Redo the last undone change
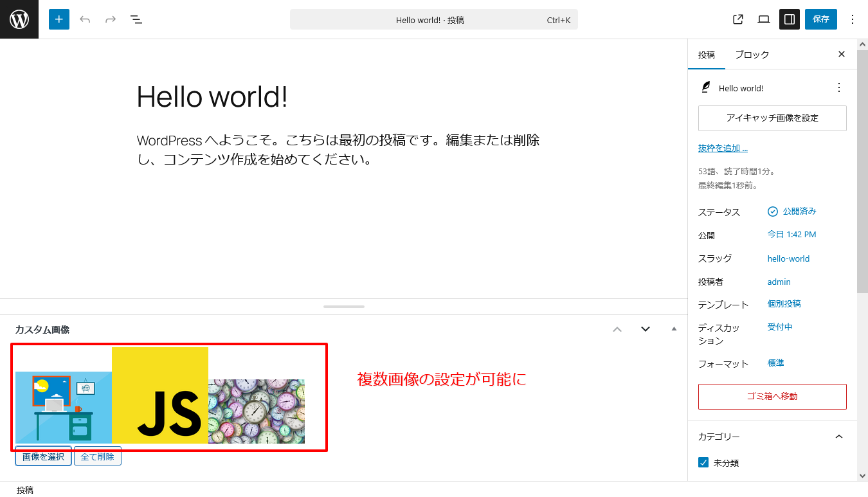The image size is (868, 497). click(x=111, y=19)
